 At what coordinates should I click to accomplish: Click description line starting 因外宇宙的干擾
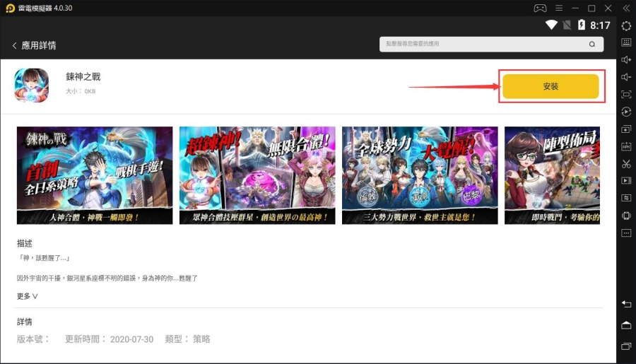107,278
